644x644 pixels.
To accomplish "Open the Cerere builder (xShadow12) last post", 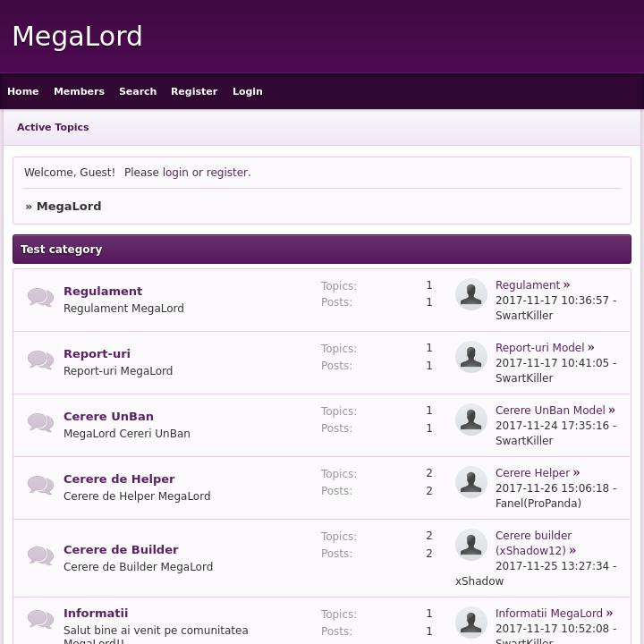I will tap(533, 543).
